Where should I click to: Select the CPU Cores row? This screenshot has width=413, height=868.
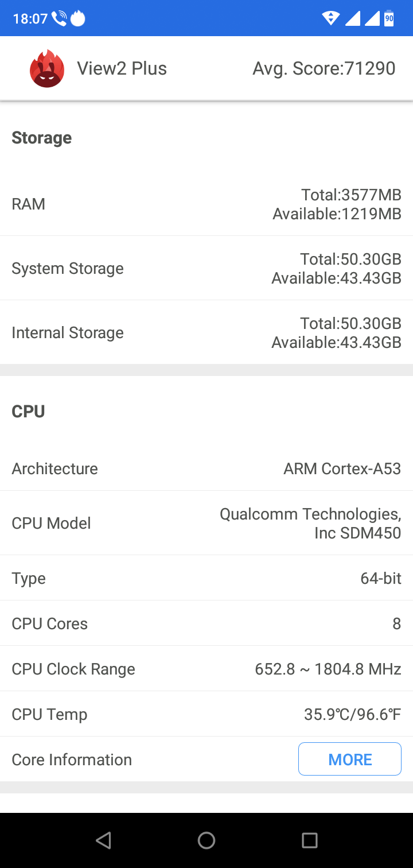click(206, 623)
